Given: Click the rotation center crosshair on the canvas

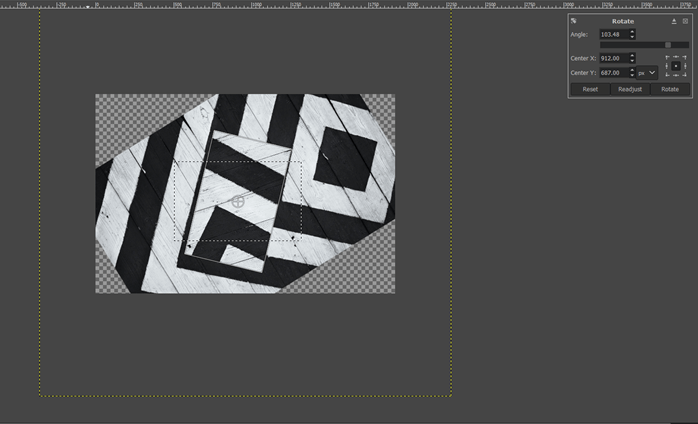Looking at the screenshot, I should click(238, 201).
